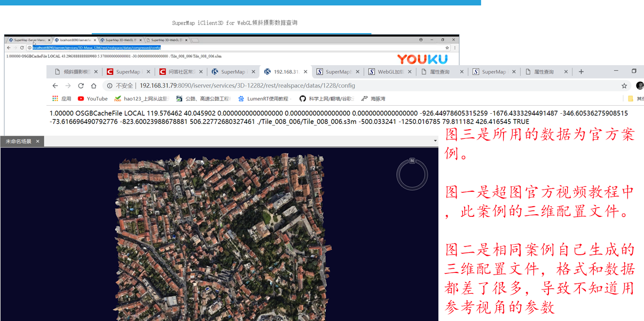
Task: Switch to SuperMap tab left of WebGL加载
Action: point(338,72)
